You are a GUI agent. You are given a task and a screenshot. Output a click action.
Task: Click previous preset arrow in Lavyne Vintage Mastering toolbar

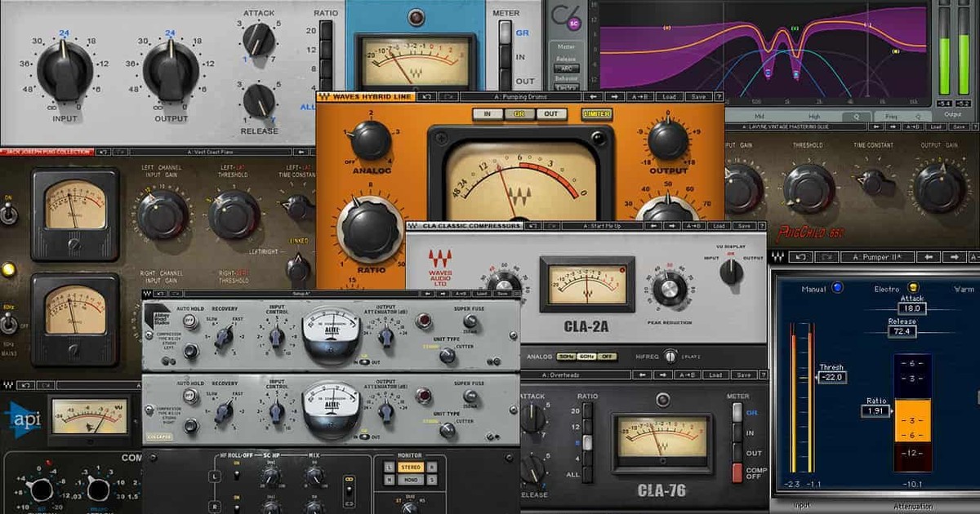(x=877, y=126)
